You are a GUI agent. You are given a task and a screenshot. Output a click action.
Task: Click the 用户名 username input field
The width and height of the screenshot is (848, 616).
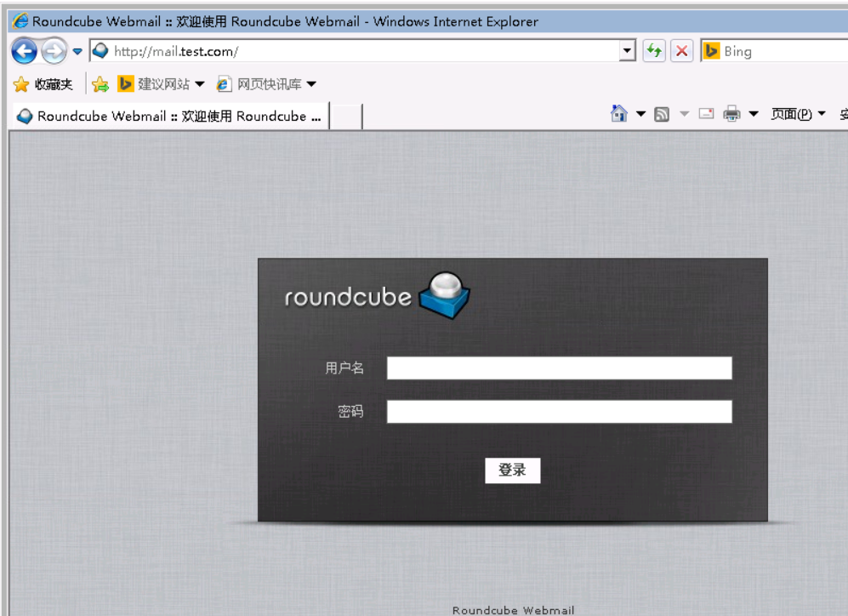559,368
